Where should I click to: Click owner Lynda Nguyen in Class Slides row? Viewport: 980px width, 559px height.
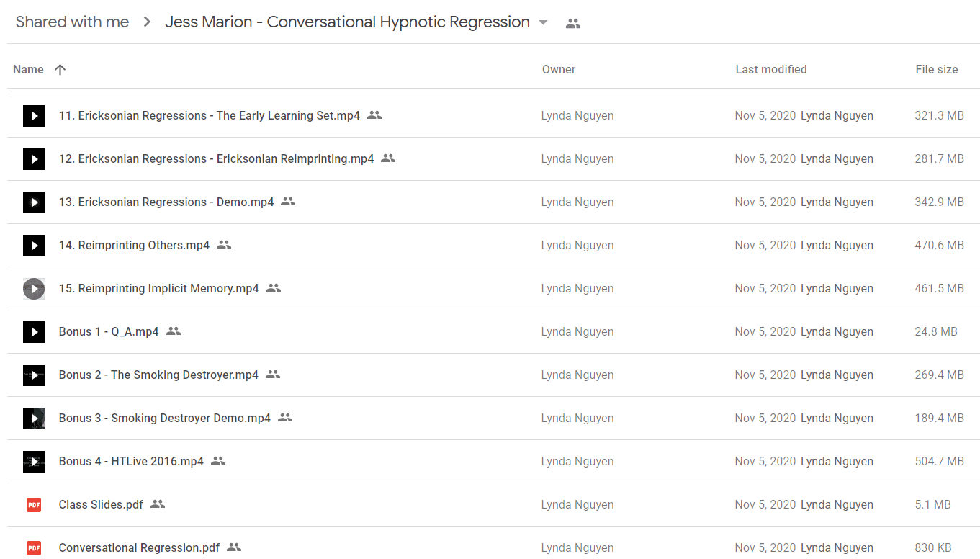point(577,504)
